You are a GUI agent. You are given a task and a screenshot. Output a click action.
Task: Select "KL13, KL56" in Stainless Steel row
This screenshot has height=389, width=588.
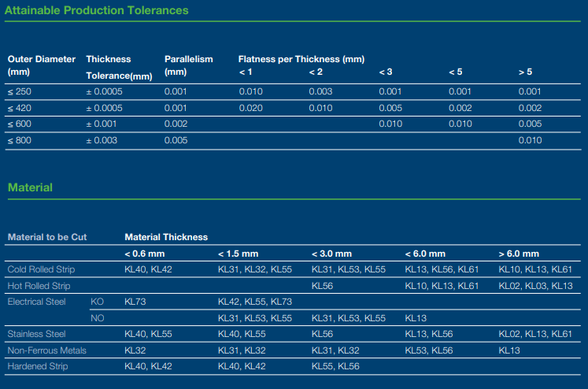429,334
